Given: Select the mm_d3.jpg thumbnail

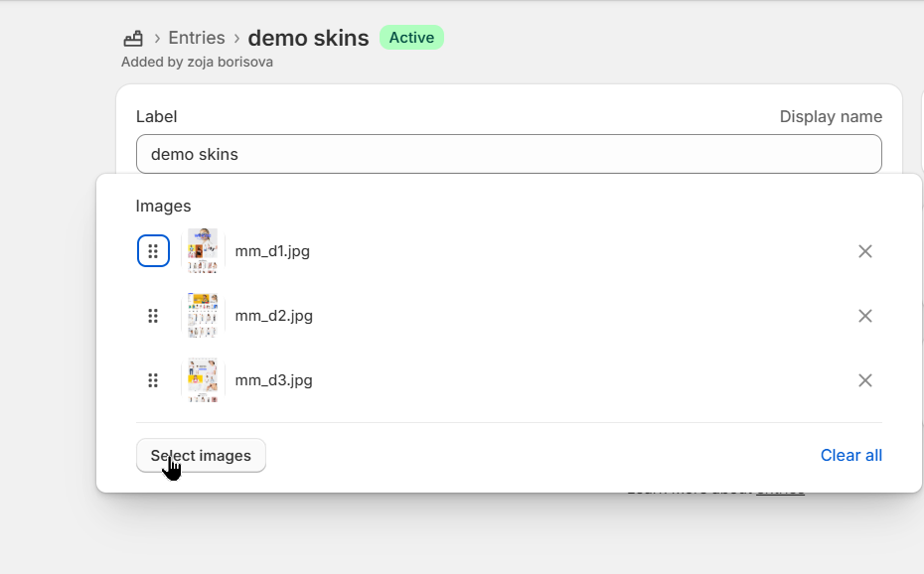Looking at the screenshot, I should (x=203, y=380).
